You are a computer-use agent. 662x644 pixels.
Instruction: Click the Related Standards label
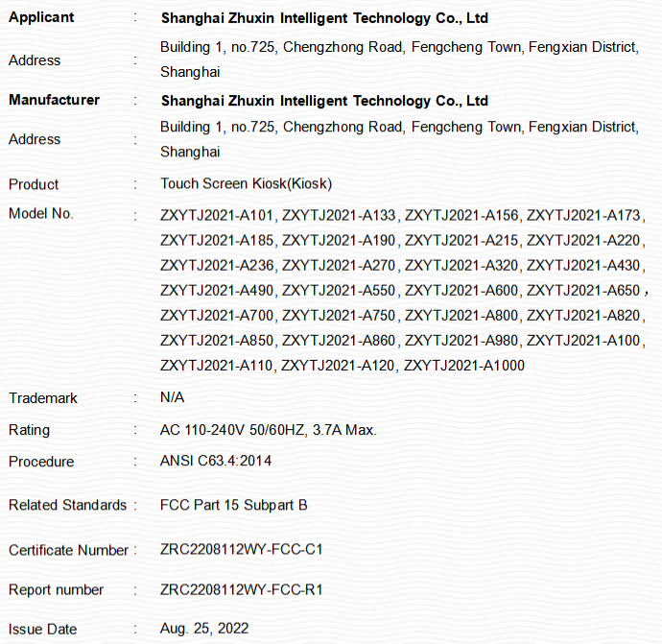coord(67,505)
